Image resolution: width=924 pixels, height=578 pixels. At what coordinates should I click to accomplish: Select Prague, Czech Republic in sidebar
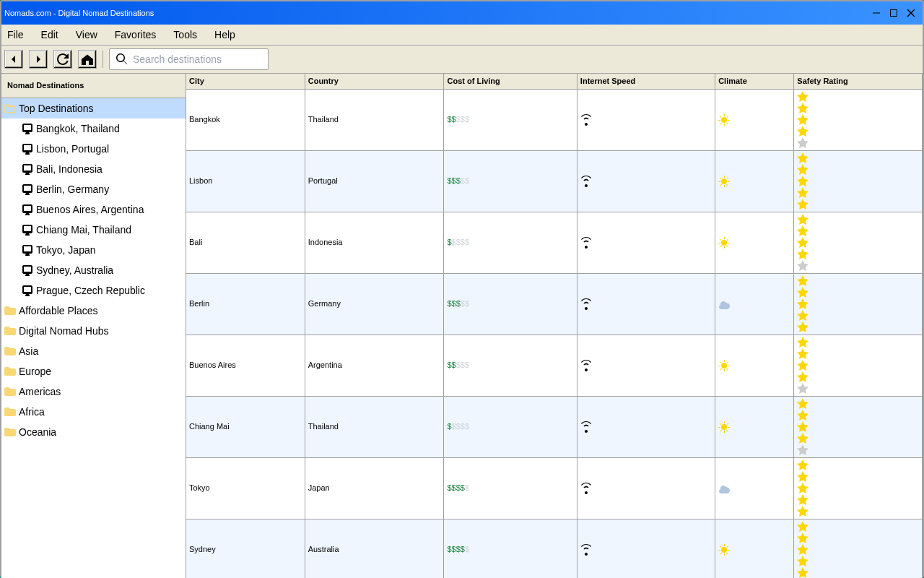click(x=90, y=290)
